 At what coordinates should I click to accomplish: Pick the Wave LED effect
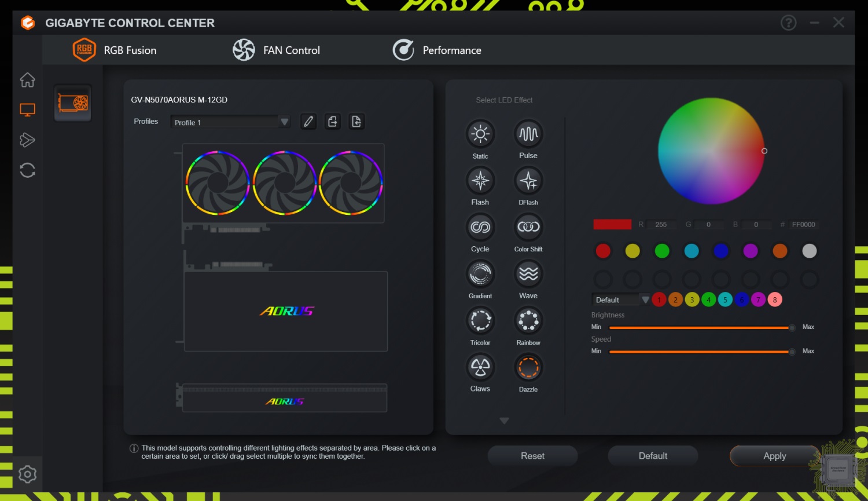(x=528, y=274)
